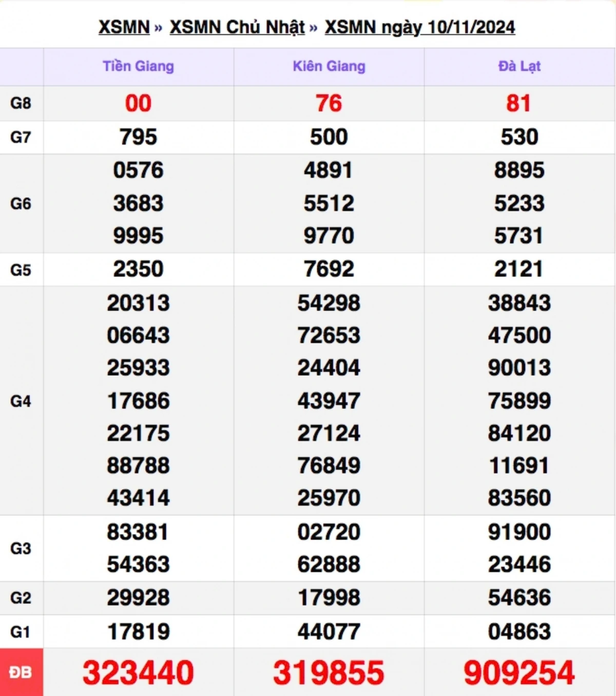Screen dimensions: 616x696
Task: Click G6 number 3683
Action: [x=139, y=203]
